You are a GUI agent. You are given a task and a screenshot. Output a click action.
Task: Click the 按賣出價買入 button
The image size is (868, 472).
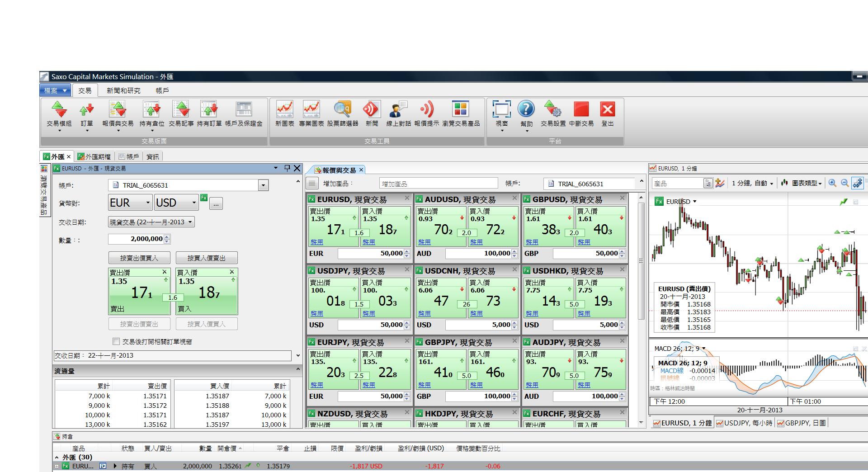tap(139, 258)
